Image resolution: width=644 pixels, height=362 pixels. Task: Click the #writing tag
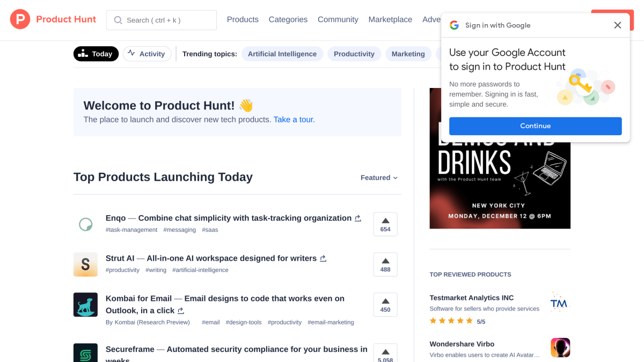pyautogui.click(x=156, y=270)
